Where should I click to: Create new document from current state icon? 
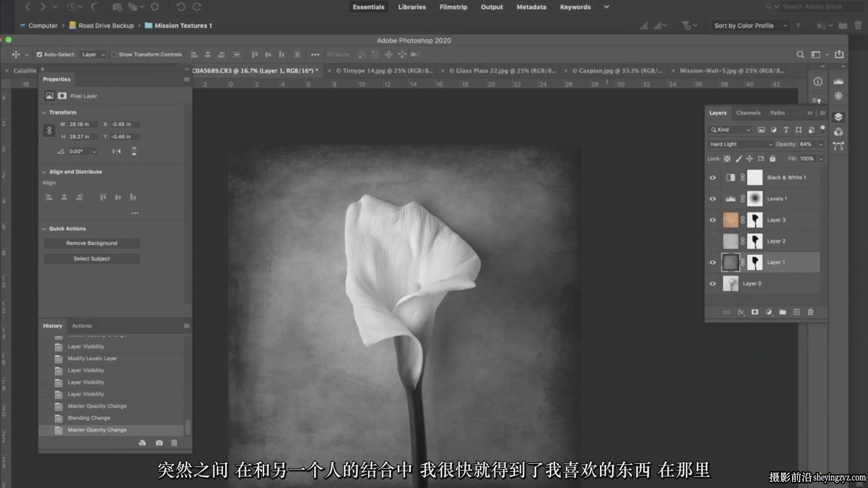tap(142, 443)
